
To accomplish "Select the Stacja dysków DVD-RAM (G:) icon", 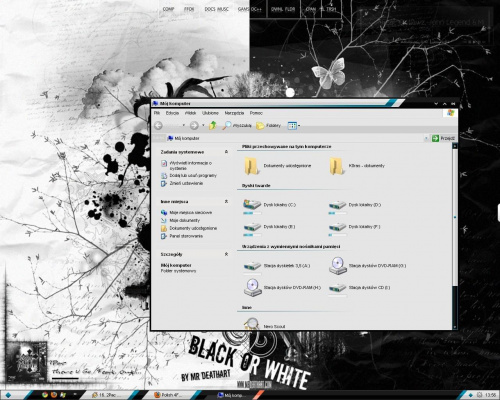I will (338, 266).
